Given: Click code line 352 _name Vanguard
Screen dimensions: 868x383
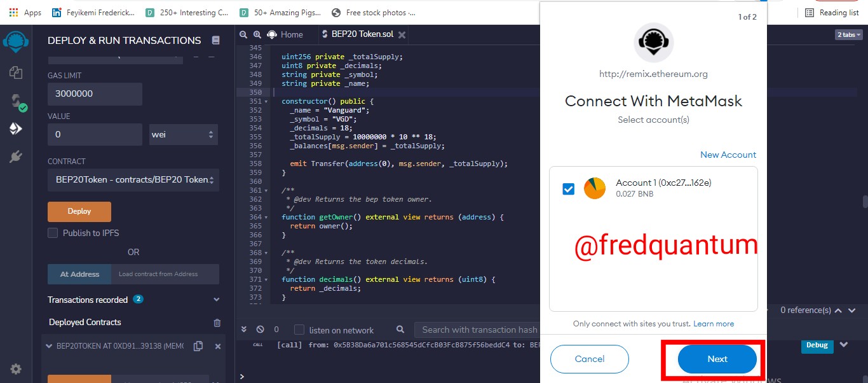Looking at the screenshot, I should pyautogui.click(x=329, y=110).
